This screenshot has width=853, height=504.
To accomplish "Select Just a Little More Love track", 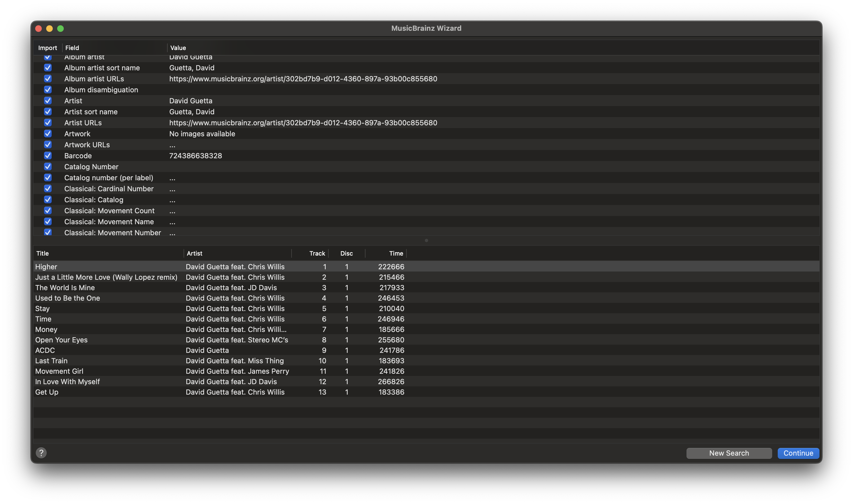I will tap(427, 277).
